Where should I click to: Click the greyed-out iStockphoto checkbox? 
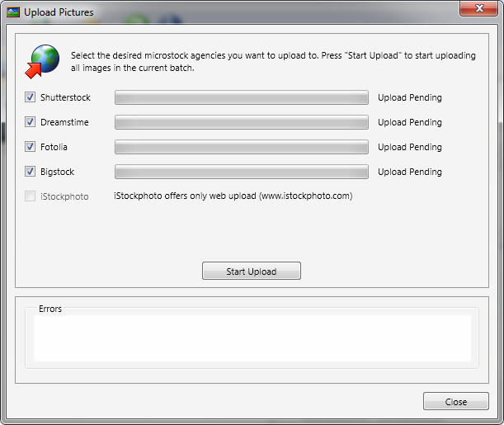[31, 196]
